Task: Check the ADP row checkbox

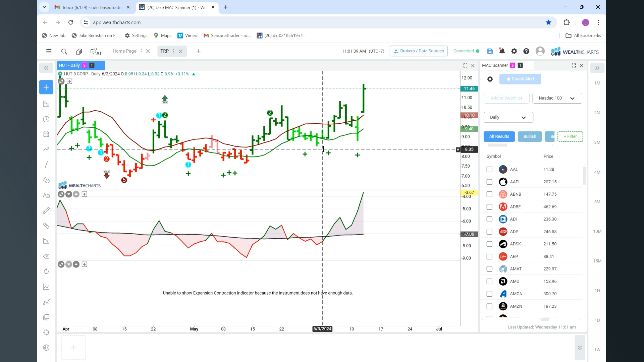Action: [x=489, y=232]
